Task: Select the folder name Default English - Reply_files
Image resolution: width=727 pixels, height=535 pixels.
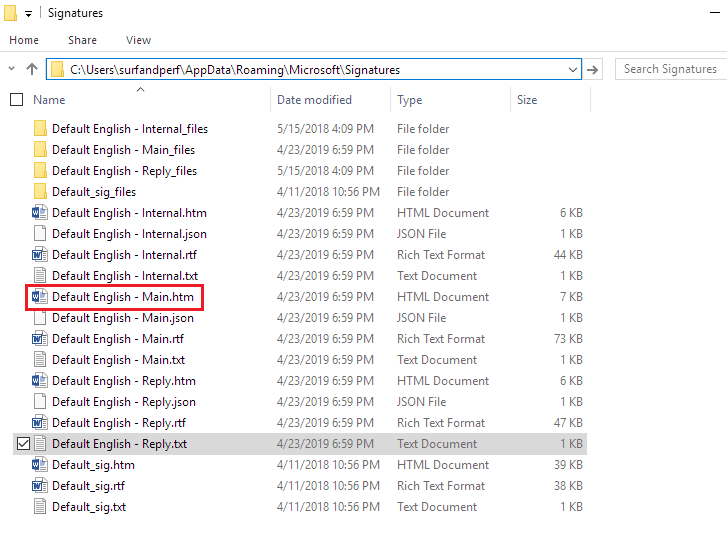Action: [x=124, y=171]
